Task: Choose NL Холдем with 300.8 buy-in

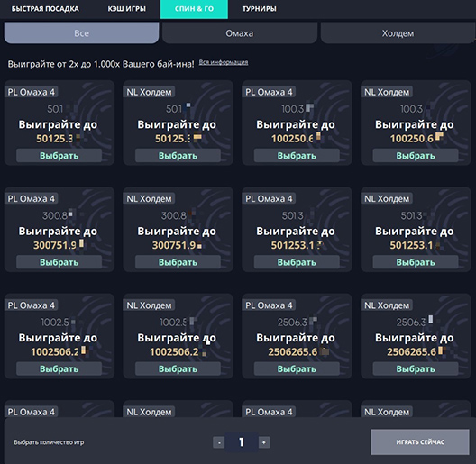Action: [x=178, y=262]
